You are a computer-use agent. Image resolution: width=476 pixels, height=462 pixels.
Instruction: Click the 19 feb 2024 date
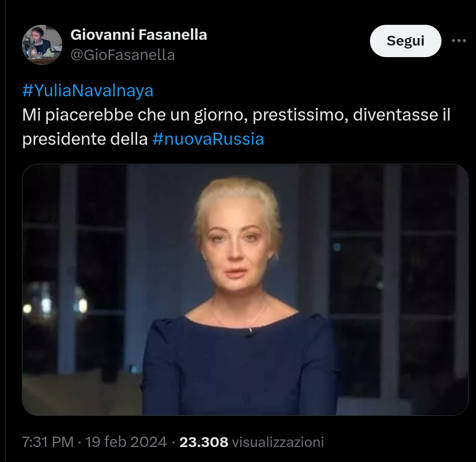click(127, 442)
